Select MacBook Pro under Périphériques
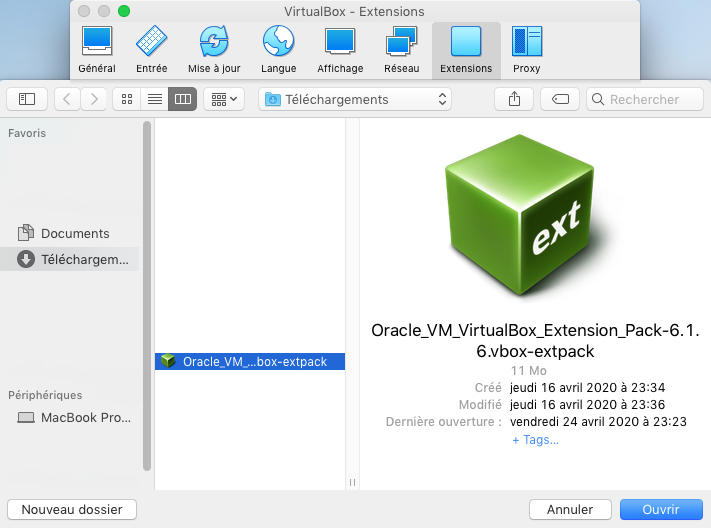 point(70,417)
